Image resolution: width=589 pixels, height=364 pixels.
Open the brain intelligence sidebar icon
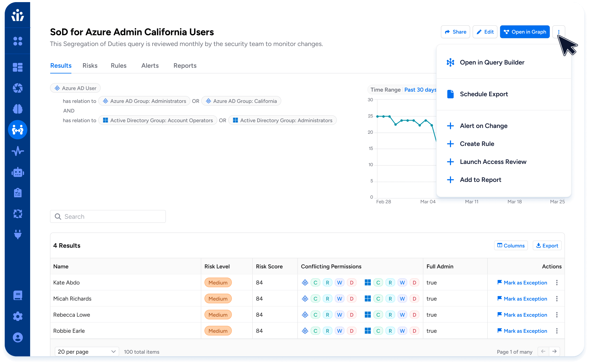click(17, 109)
